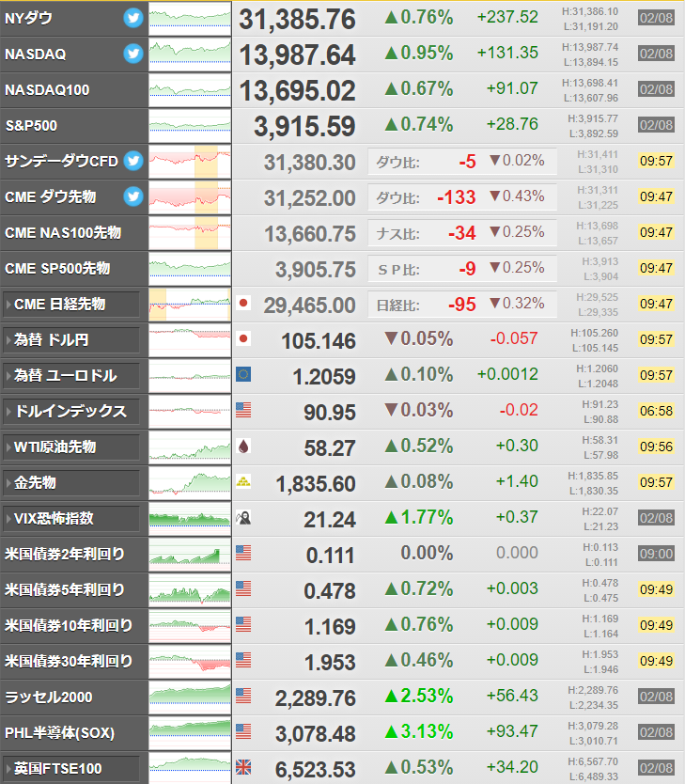Screen dimensions: 685x784
Task: Click the UK flag in 英国FTSE100 row
Action: tap(243, 767)
